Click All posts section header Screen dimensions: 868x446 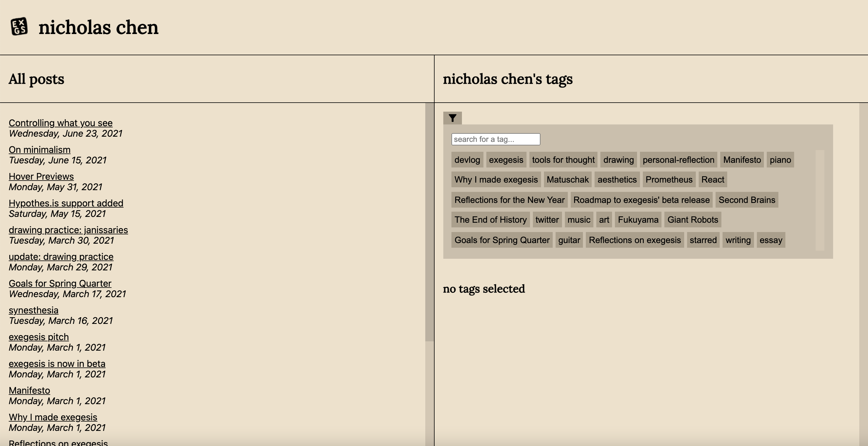[36, 79]
